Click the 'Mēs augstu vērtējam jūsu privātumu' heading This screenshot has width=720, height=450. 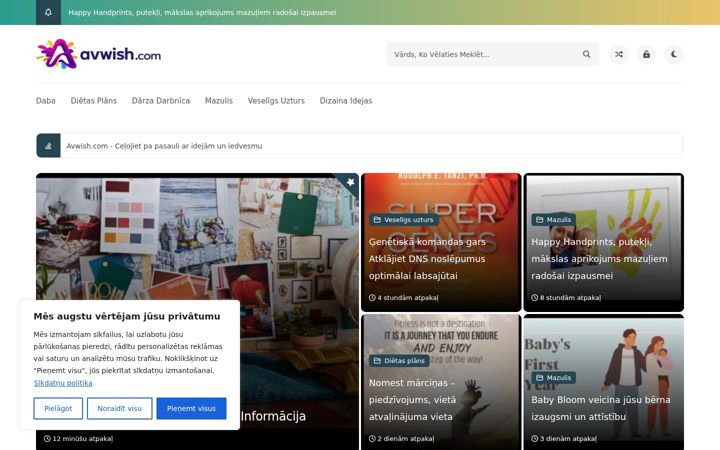127,316
